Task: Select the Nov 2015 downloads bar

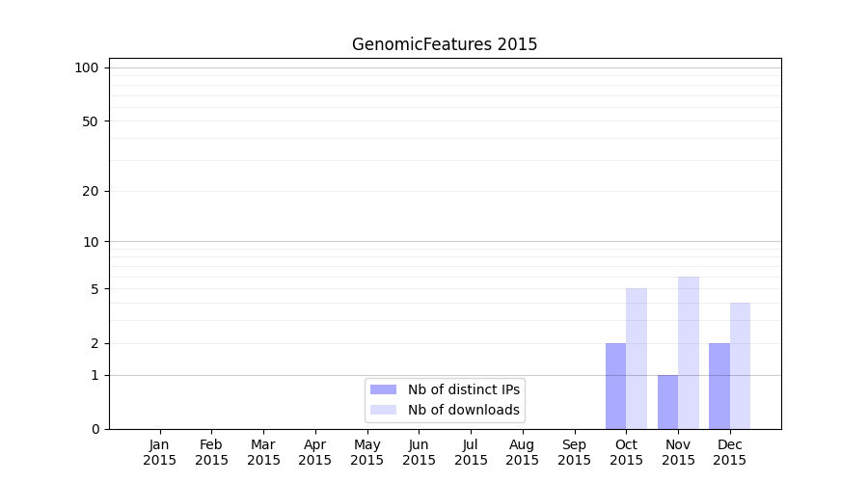Action: point(689,353)
